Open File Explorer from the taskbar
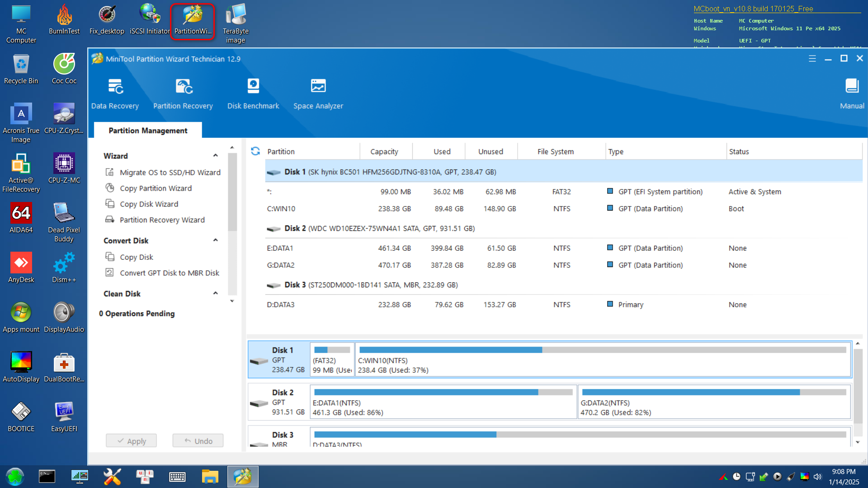The width and height of the screenshot is (868, 488). pos(210,477)
